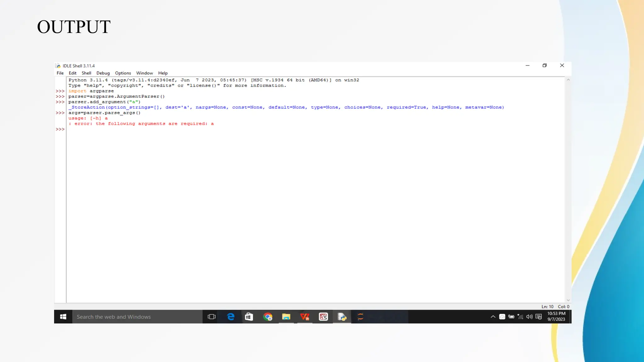
Task: Open Google Chrome from taskbar
Action: click(268, 317)
